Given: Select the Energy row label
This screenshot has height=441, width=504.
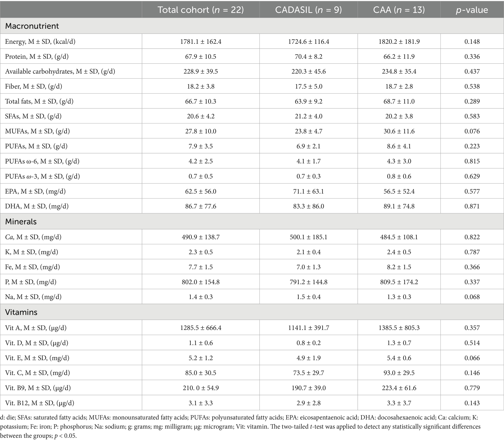Looking at the screenshot, I should pyautogui.click(x=40, y=41).
